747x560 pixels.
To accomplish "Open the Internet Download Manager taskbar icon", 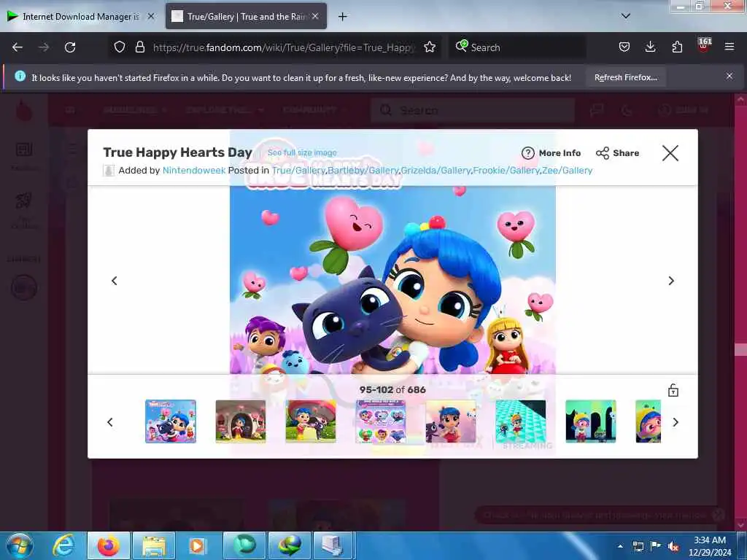I will [290, 545].
